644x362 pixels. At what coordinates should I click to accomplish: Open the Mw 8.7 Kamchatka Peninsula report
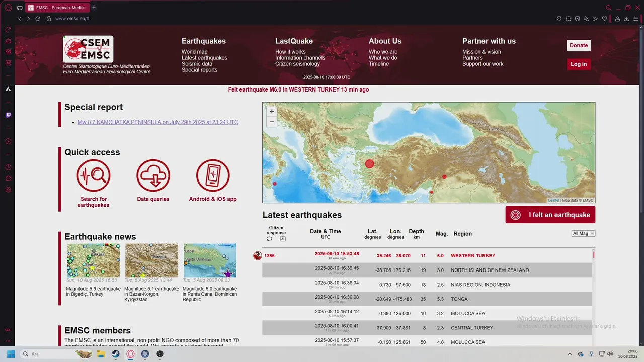[x=158, y=122]
